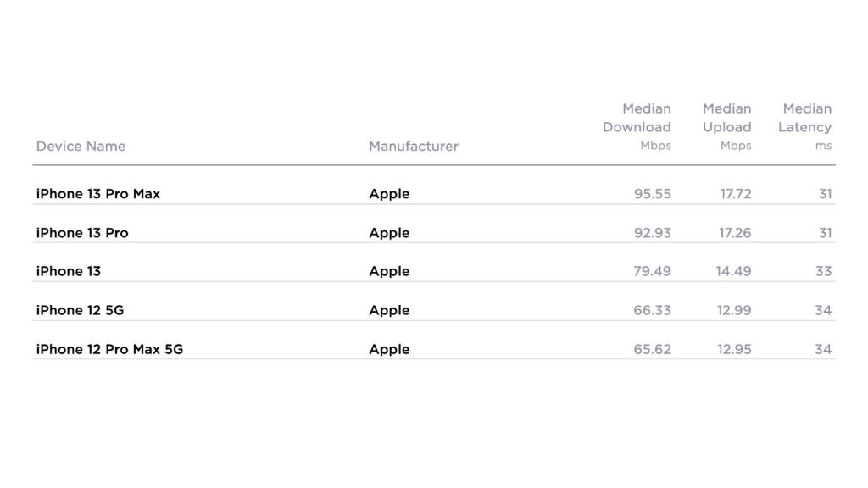This screenshot has width=868, height=488.
Task: Click the 33 ms latency value
Action: coord(823,271)
